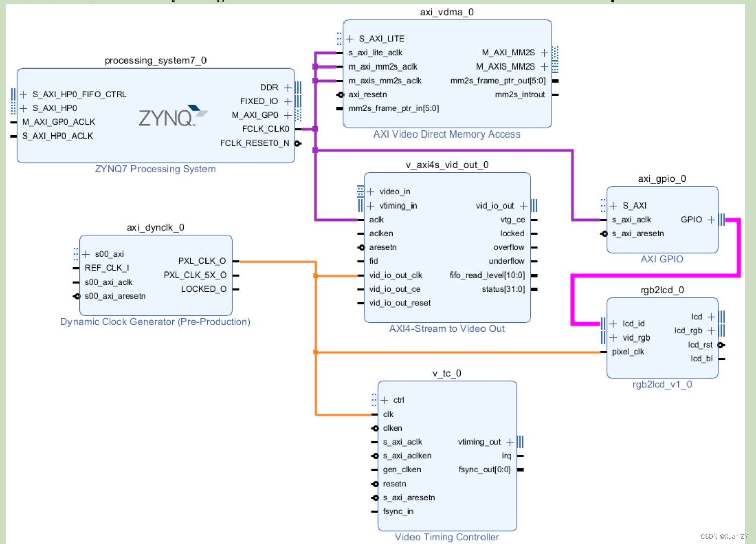
Task: Select the M_AXI_GP0_ACLK input pin
Action: point(58,122)
